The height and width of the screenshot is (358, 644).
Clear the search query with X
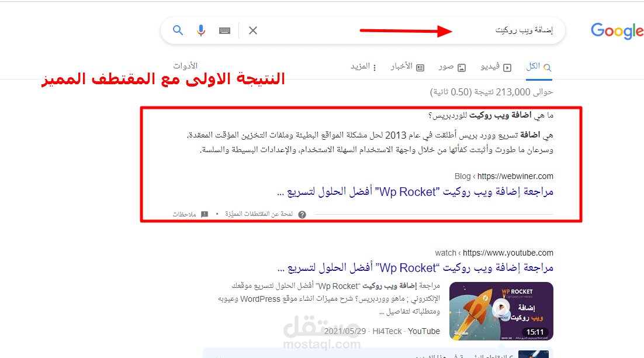pyautogui.click(x=253, y=30)
